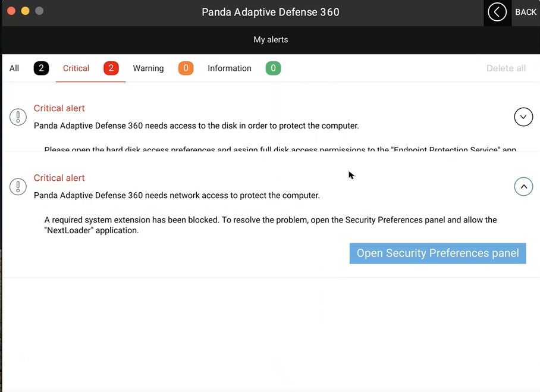
Task: Select the Critical alerts tab
Action: click(x=76, y=68)
